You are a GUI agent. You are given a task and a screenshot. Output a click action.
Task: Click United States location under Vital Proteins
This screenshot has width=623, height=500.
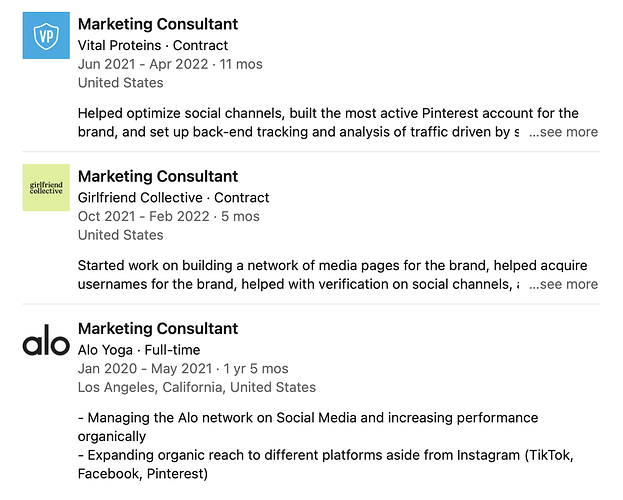tap(121, 83)
